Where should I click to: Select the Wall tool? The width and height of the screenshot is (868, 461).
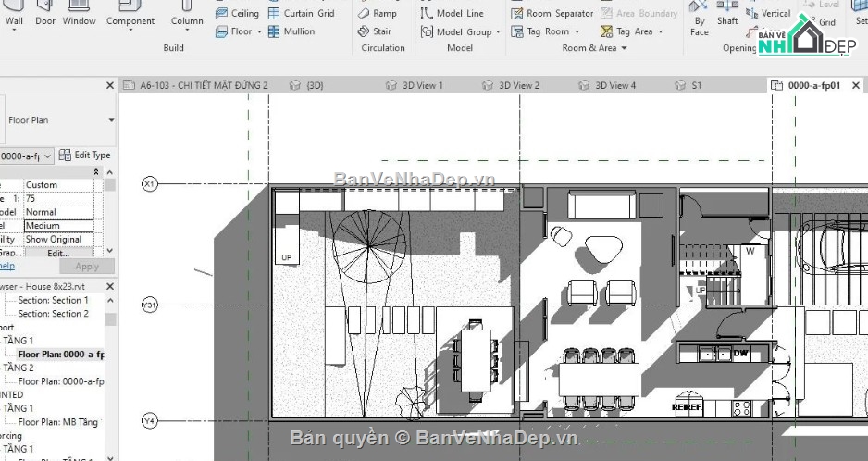(14, 15)
